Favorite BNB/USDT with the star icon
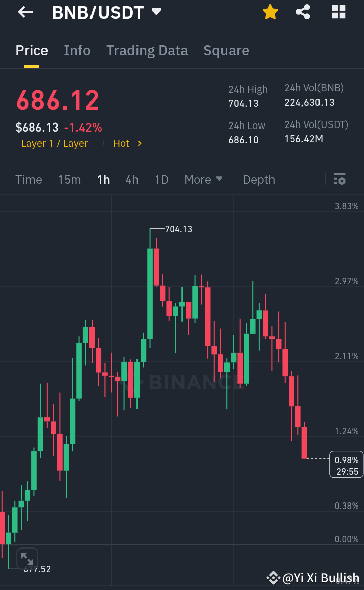 point(270,12)
